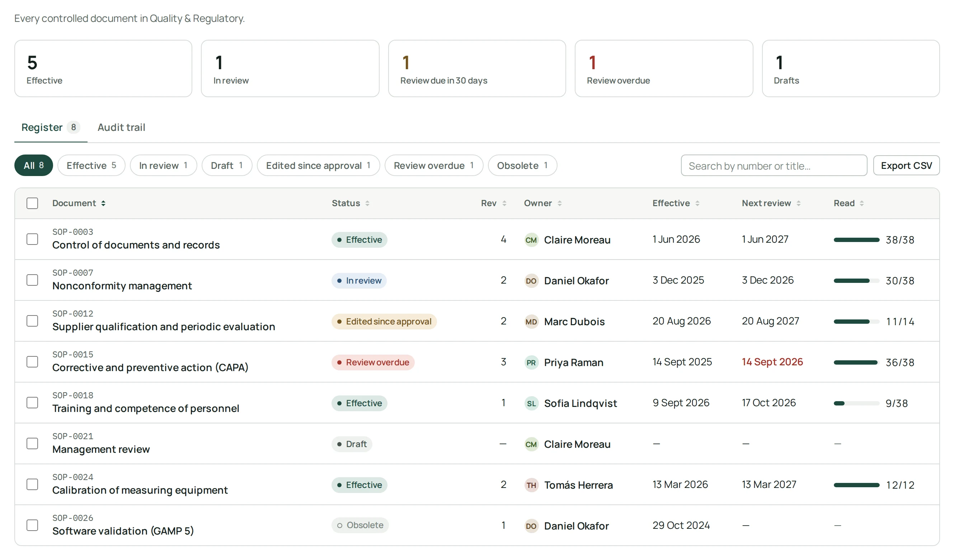Click the Draft status badge
The image size is (954, 560).
point(352,444)
